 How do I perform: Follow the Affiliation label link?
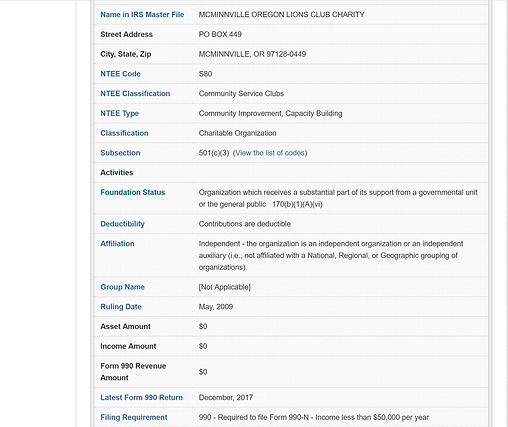point(117,244)
